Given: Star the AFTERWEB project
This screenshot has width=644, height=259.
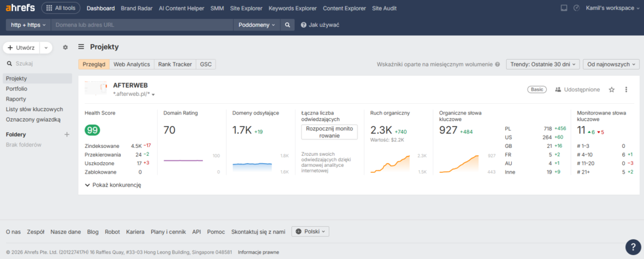Looking at the screenshot, I should click(x=612, y=89).
